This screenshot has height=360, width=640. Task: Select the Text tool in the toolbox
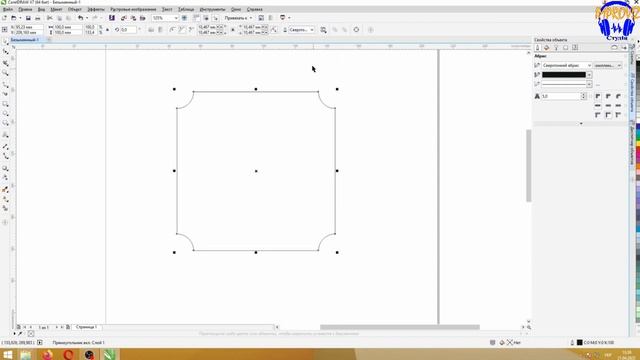coord(5,135)
